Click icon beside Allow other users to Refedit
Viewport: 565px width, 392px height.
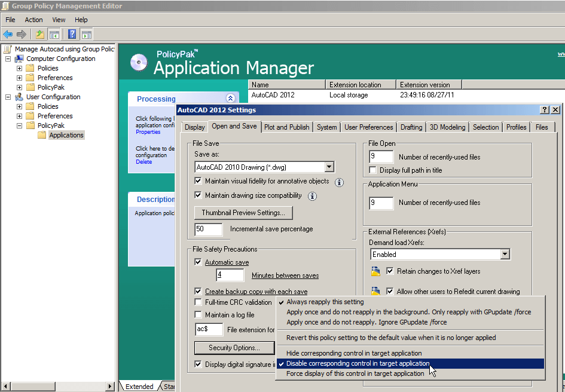[x=376, y=291]
